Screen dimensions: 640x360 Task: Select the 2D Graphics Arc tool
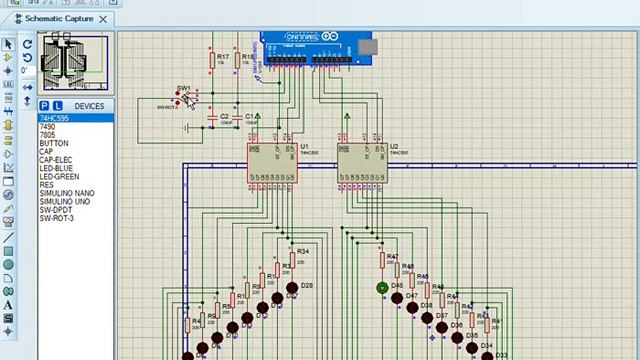click(8, 278)
